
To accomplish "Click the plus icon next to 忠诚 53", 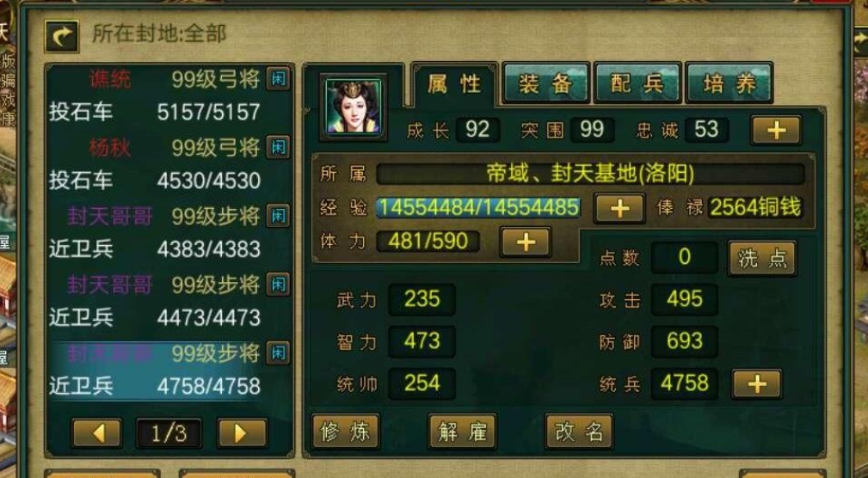I will pos(776,131).
